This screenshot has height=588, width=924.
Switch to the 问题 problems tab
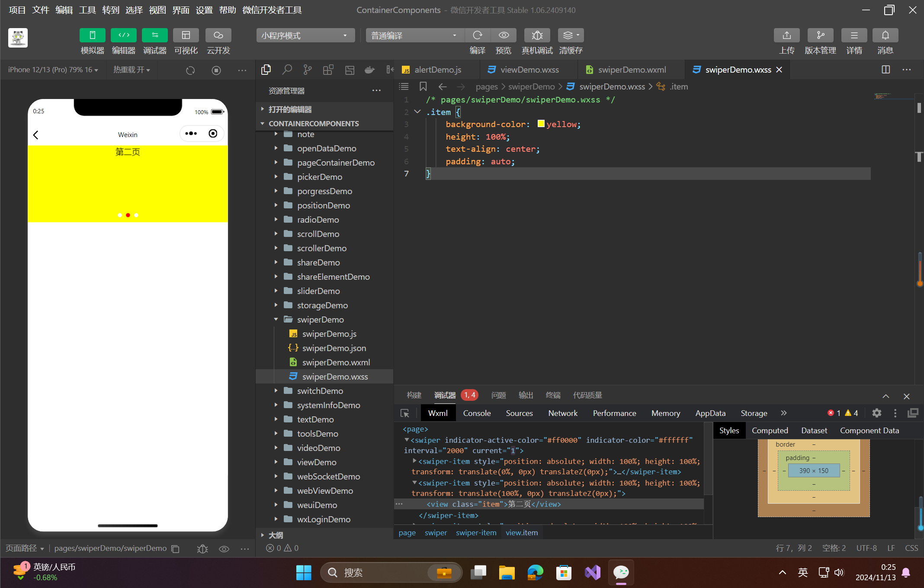[x=498, y=395]
